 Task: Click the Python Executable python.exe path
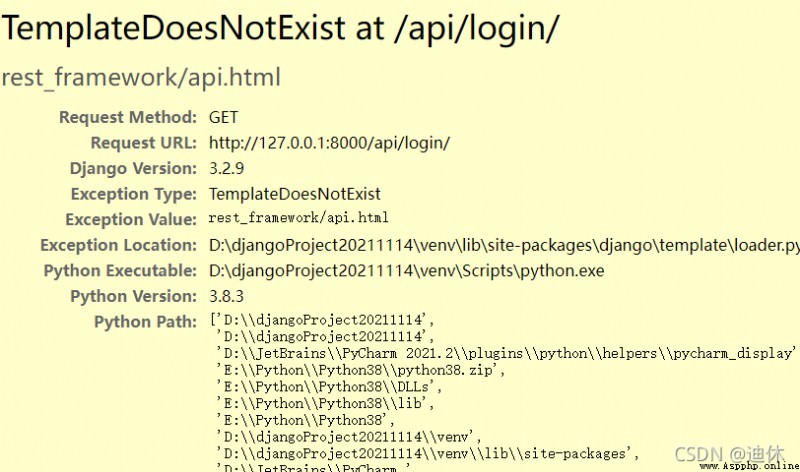click(407, 271)
